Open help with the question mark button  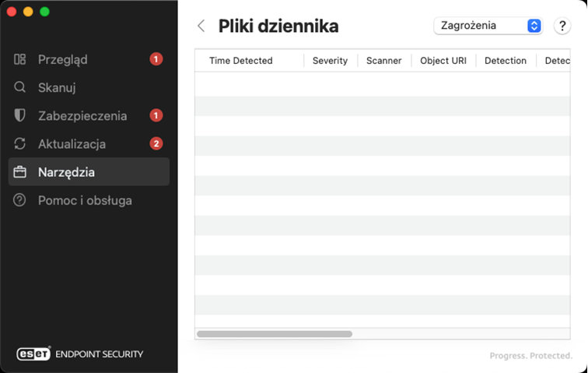562,26
